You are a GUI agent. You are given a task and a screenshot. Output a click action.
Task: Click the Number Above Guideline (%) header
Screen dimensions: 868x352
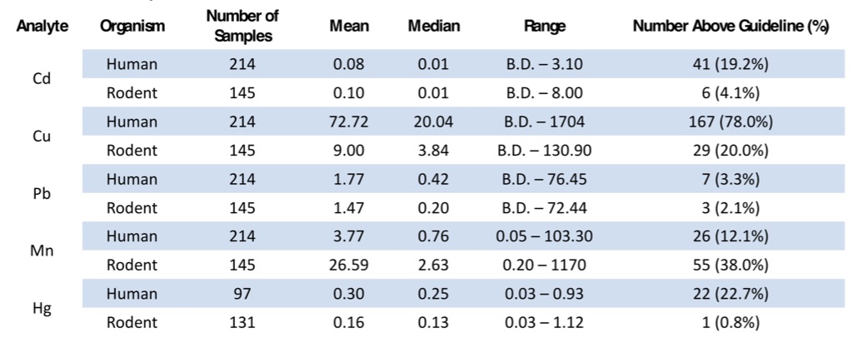point(731,27)
